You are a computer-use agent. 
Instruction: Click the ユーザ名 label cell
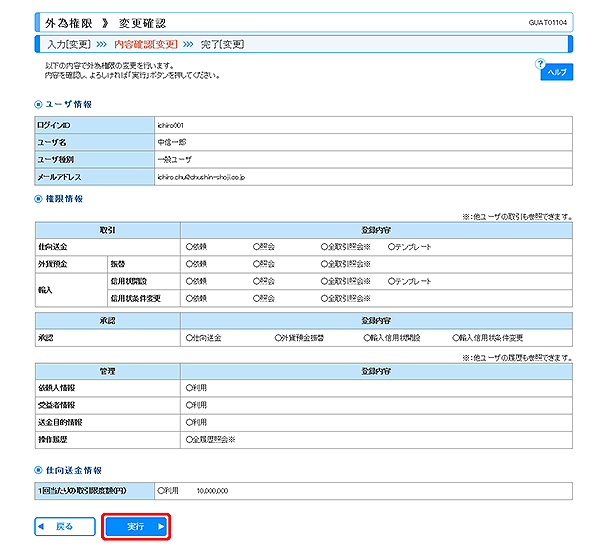[95, 142]
